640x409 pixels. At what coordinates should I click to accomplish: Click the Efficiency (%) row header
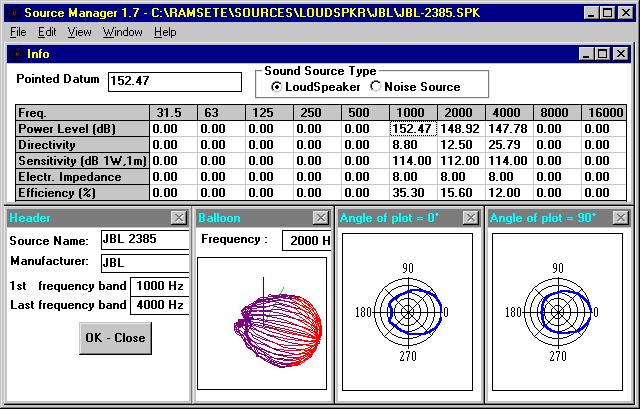pyautogui.click(x=82, y=193)
